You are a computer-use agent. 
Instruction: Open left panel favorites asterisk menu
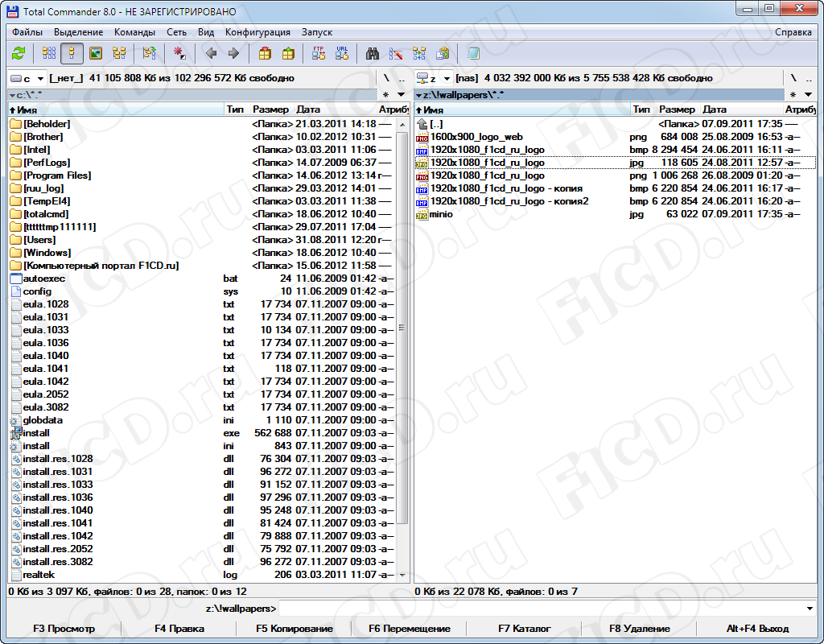tap(385, 95)
